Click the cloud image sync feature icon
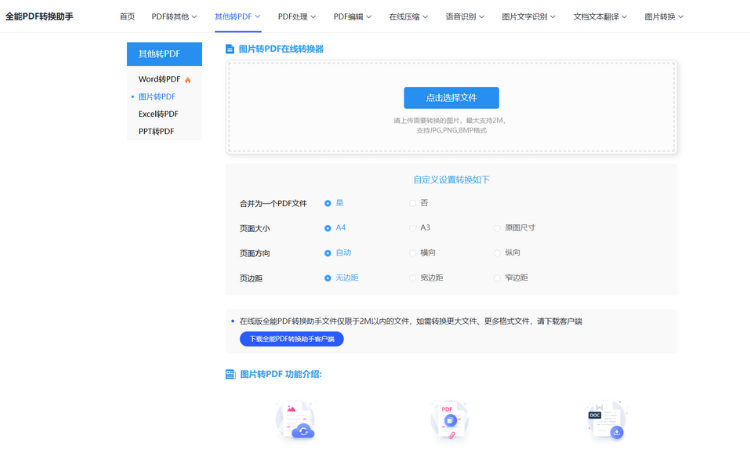This screenshot has width=750, height=450. (x=295, y=421)
